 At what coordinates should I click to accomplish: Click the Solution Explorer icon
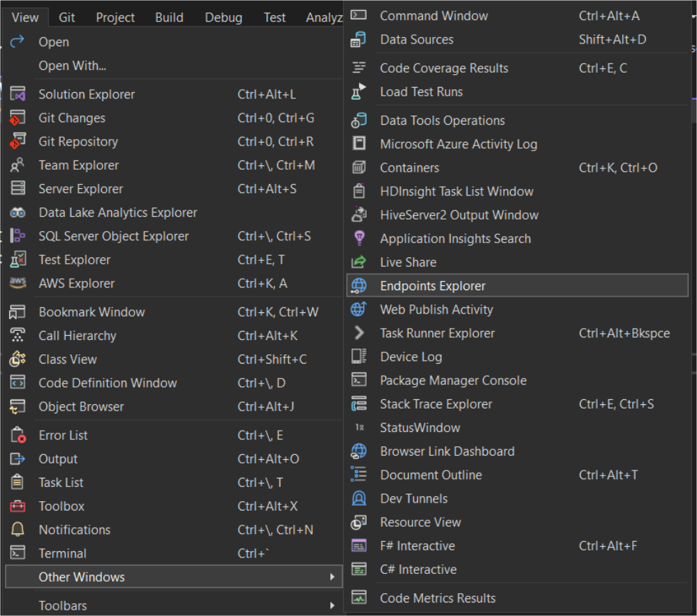pyautogui.click(x=18, y=94)
